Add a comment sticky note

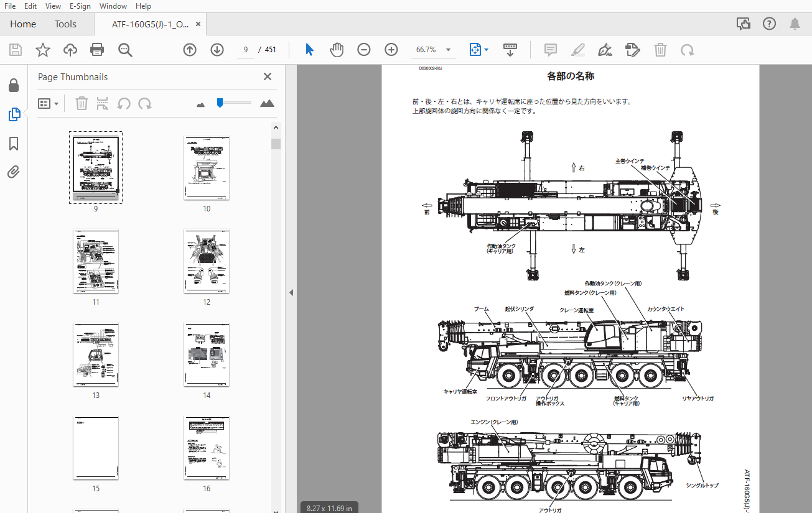551,50
